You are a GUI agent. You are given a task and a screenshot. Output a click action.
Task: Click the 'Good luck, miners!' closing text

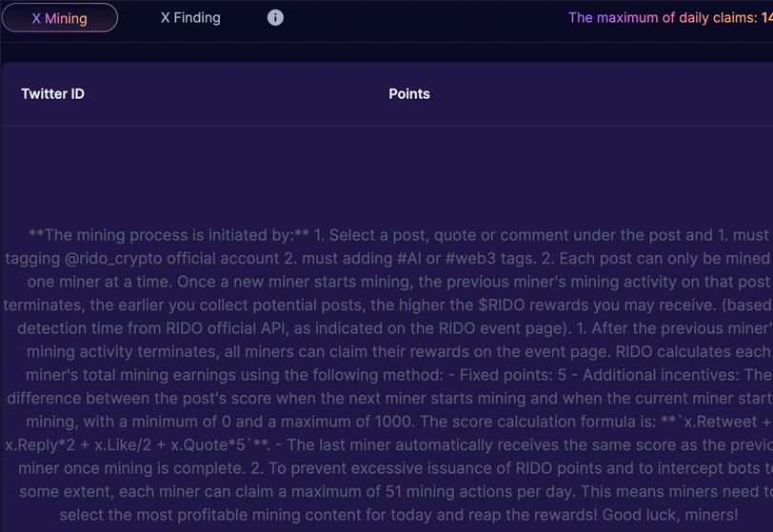pos(670,515)
